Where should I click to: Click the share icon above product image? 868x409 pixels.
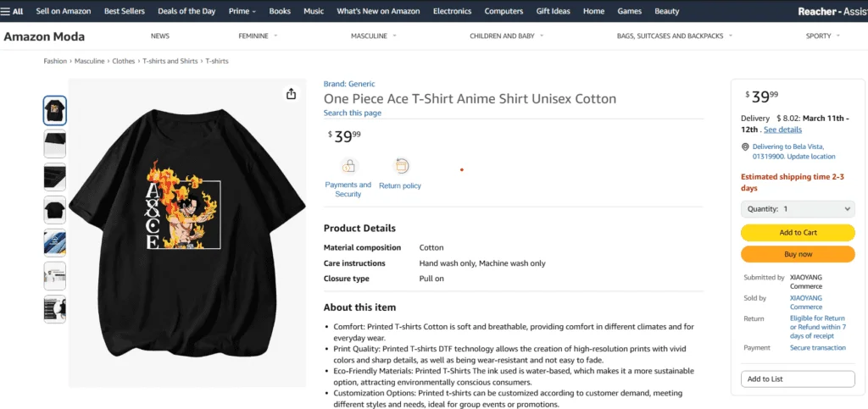click(x=291, y=94)
